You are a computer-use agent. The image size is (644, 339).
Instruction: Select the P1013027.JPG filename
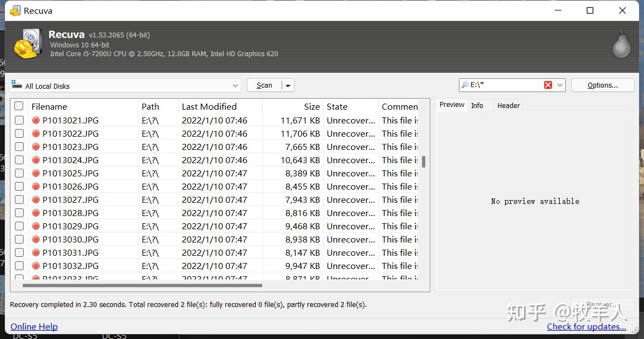71,200
